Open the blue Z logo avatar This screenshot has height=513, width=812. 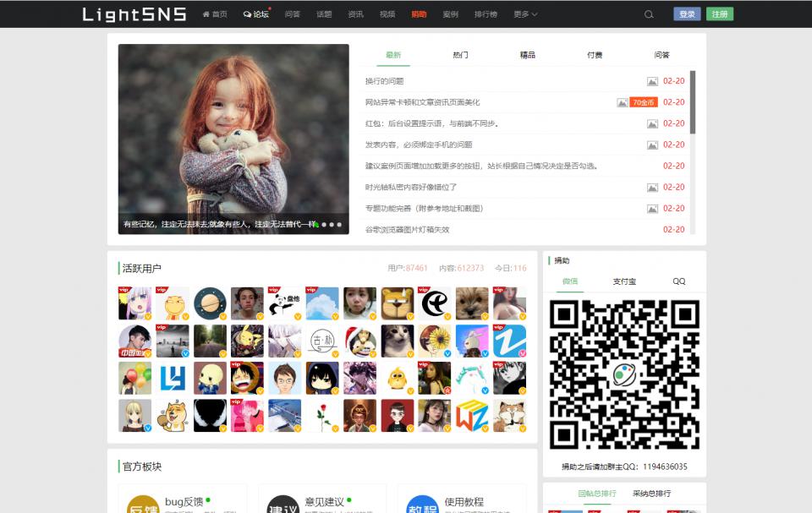(509, 341)
